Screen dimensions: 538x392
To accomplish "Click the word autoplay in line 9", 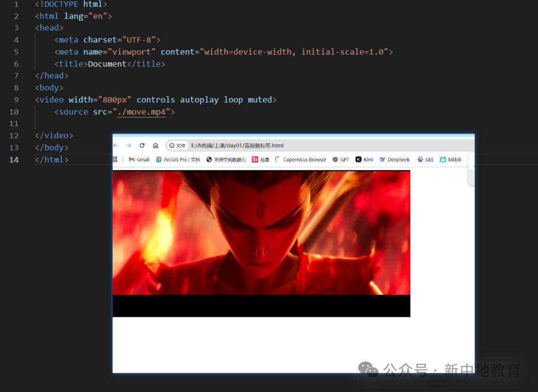I will click(199, 100).
